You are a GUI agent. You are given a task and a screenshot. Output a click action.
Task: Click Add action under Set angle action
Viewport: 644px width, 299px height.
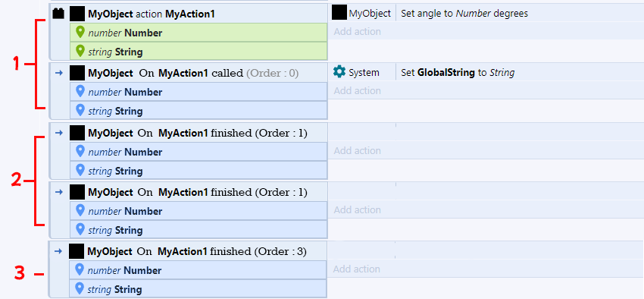[358, 32]
